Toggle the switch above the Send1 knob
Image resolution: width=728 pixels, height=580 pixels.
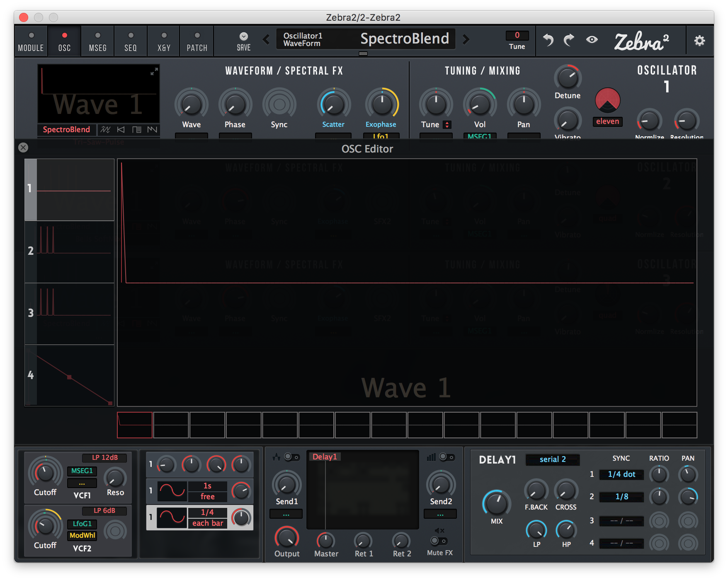click(x=292, y=457)
